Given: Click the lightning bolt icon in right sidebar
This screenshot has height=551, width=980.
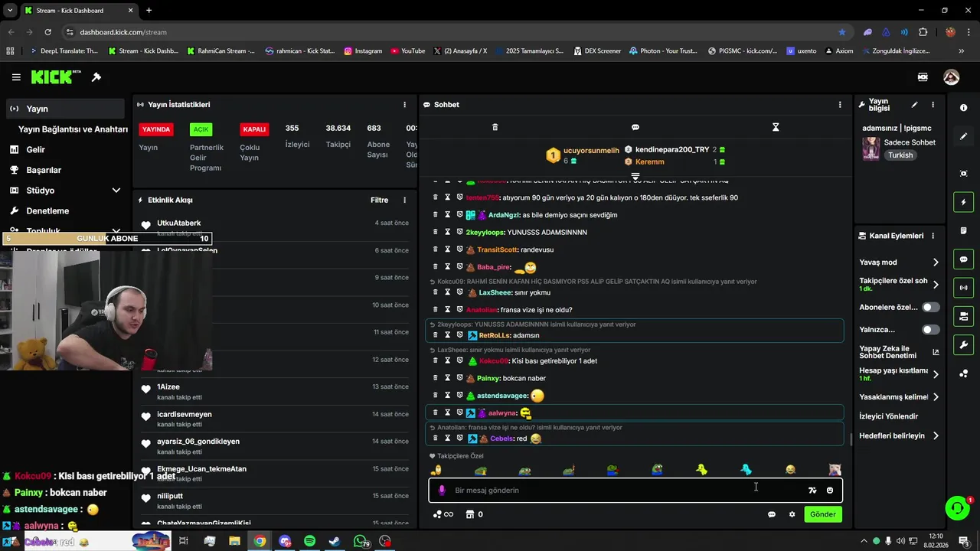Looking at the screenshot, I should coord(964,202).
